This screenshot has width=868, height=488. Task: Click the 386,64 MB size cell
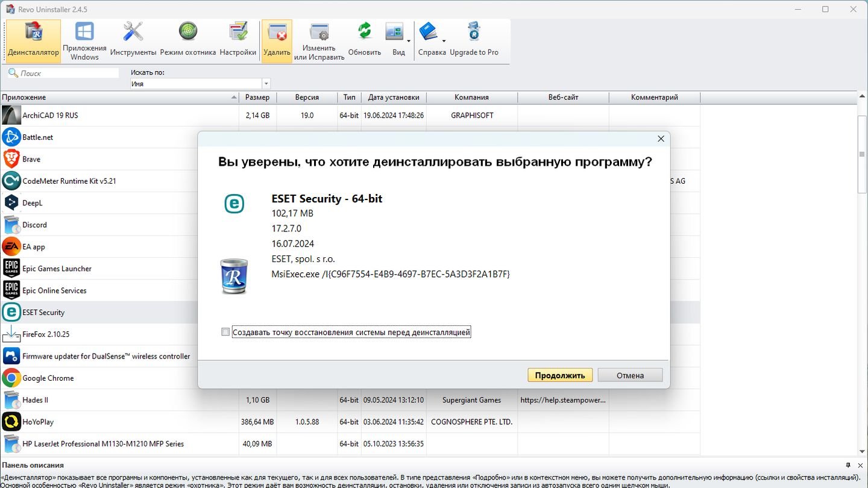coord(258,422)
